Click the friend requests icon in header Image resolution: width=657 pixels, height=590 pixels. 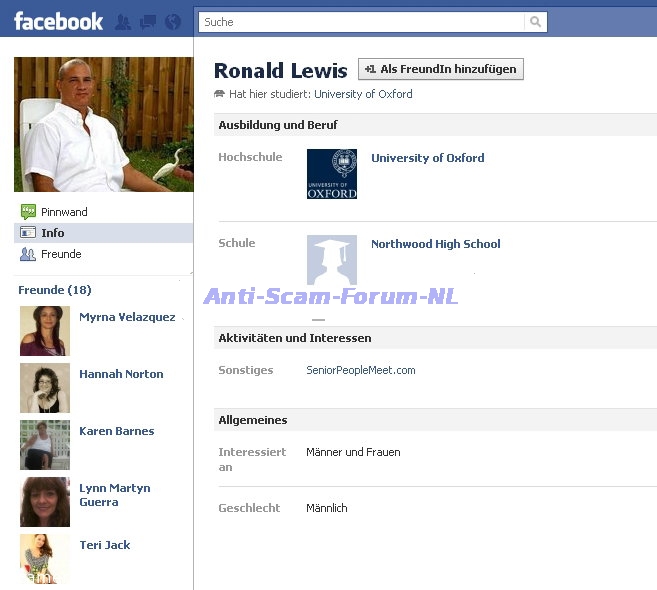click(x=124, y=21)
